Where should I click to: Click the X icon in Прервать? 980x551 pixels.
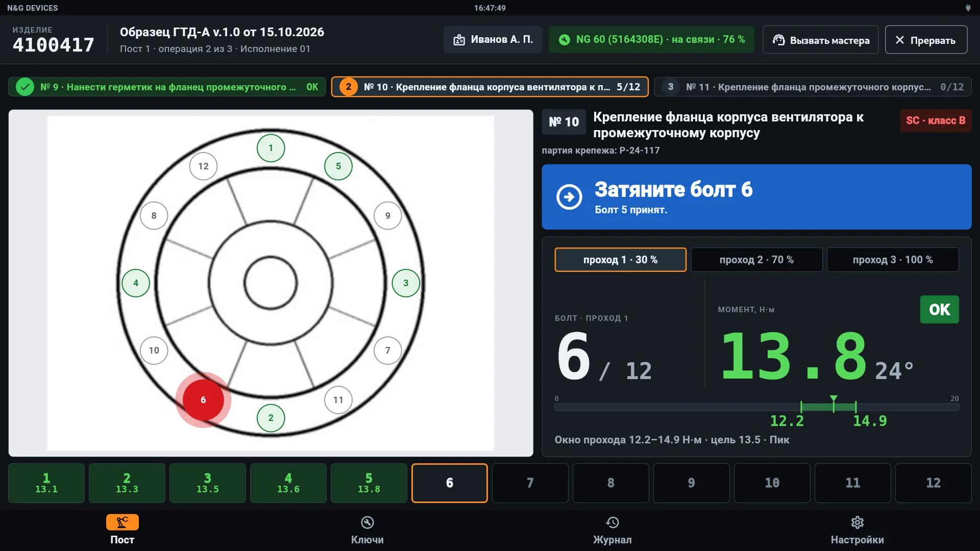[899, 40]
